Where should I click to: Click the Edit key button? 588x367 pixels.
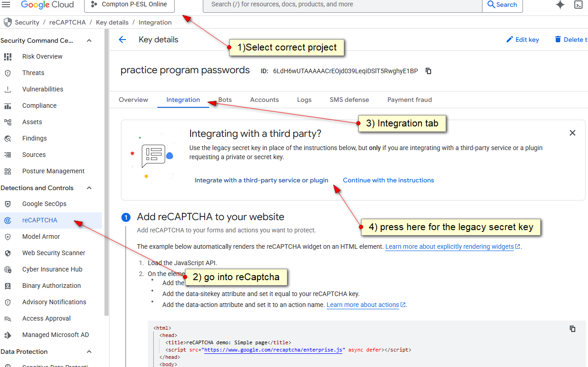click(523, 40)
